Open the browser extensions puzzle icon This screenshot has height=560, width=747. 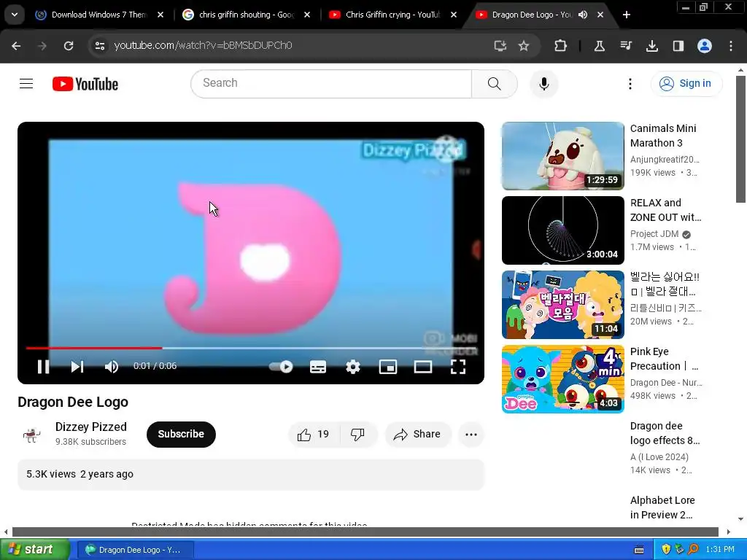(561, 46)
